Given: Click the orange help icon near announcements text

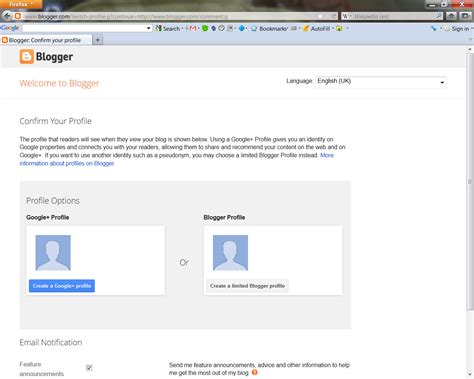Looking at the screenshot, I should click(x=255, y=372).
